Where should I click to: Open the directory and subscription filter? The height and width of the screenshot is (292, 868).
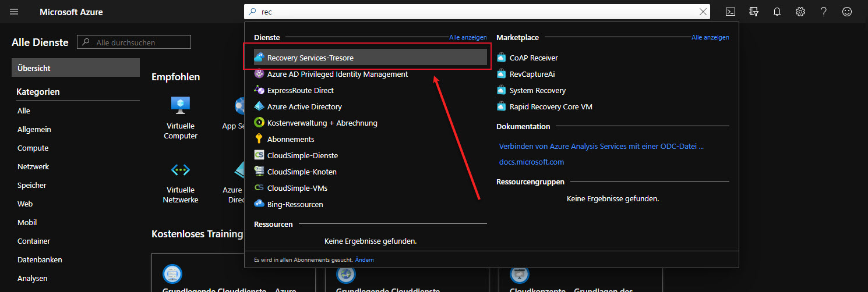pyautogui.click(x=754, y=12)
